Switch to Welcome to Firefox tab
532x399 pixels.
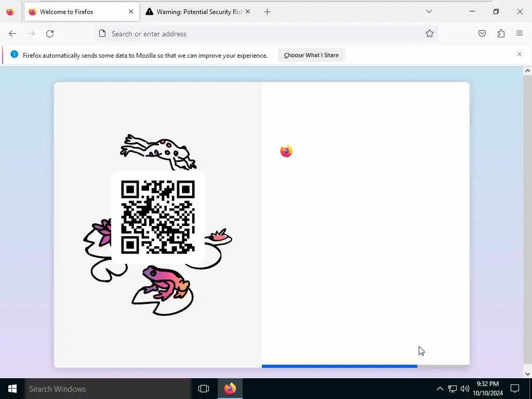pos(82,12)
